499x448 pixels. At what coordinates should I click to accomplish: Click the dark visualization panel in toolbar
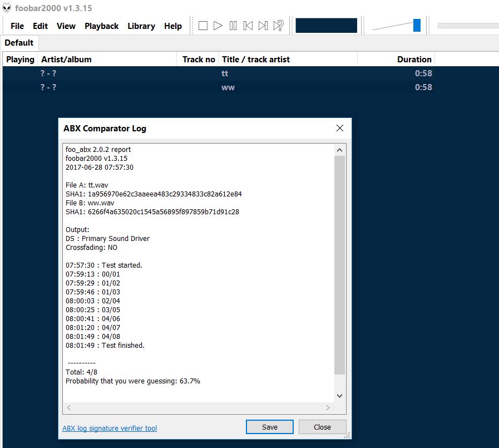[326, 26]
